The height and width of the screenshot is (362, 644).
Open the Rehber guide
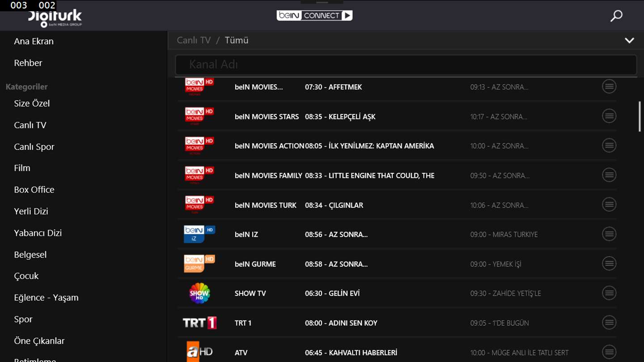click(28, 63)
